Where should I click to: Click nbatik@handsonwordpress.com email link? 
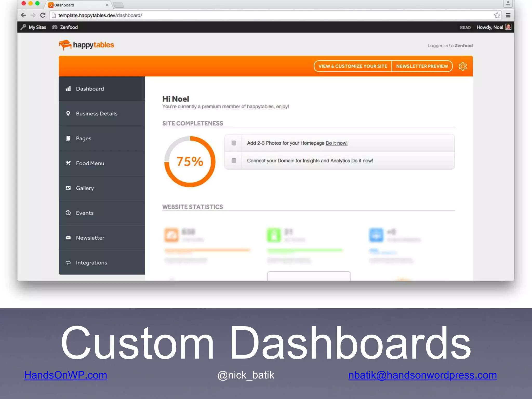(x=423, y=375)
